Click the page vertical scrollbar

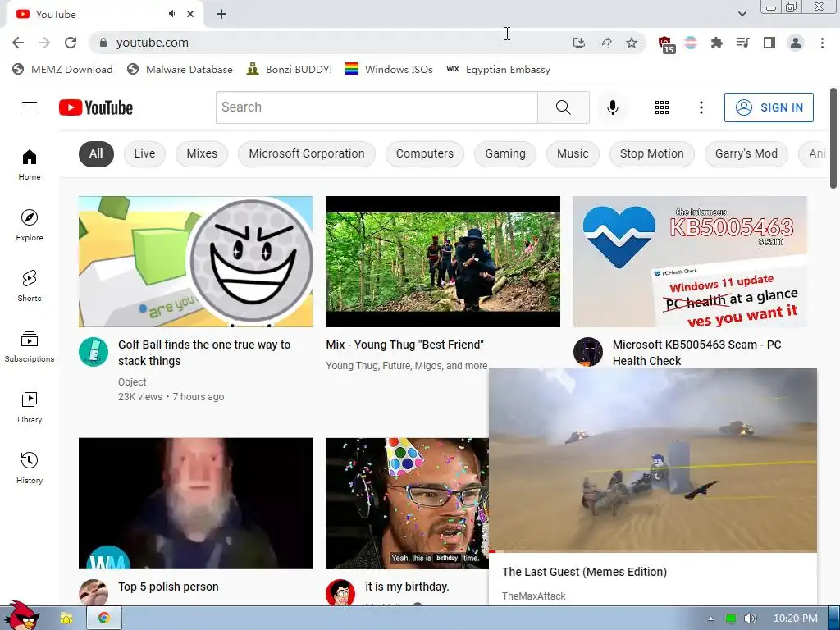833,138
